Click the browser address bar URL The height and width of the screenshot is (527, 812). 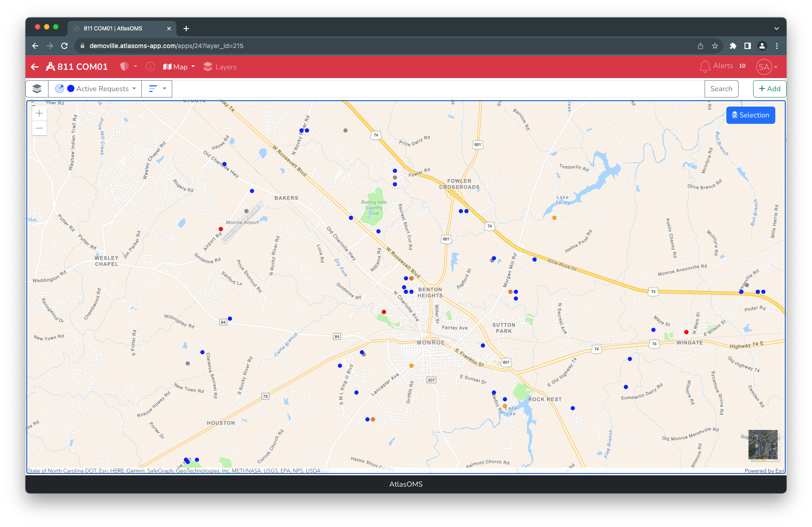[166, 46]
